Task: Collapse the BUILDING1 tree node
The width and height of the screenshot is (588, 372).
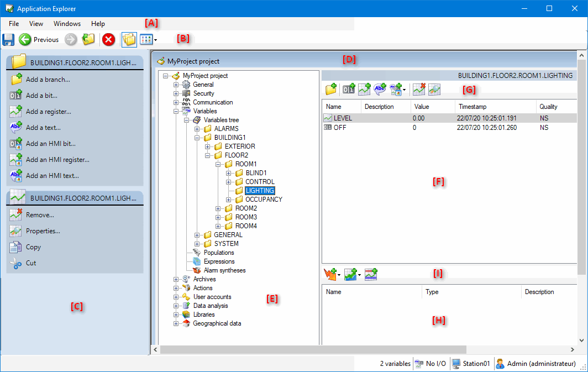Action: [197, 138]
